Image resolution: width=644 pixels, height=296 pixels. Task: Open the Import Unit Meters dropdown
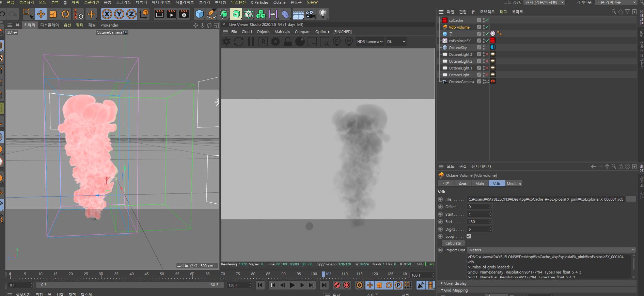click(551, 250)
